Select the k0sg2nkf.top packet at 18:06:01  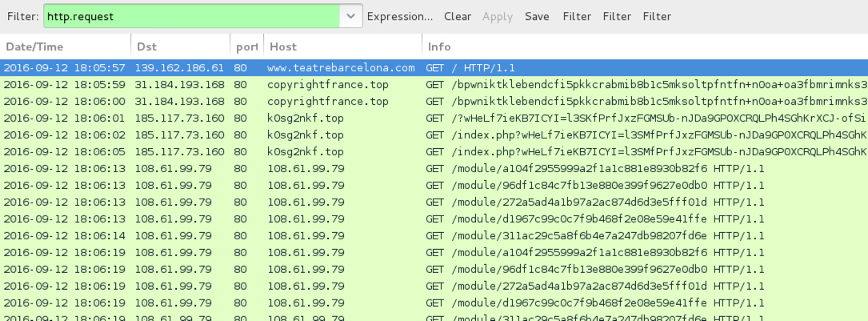click(306, 118)
